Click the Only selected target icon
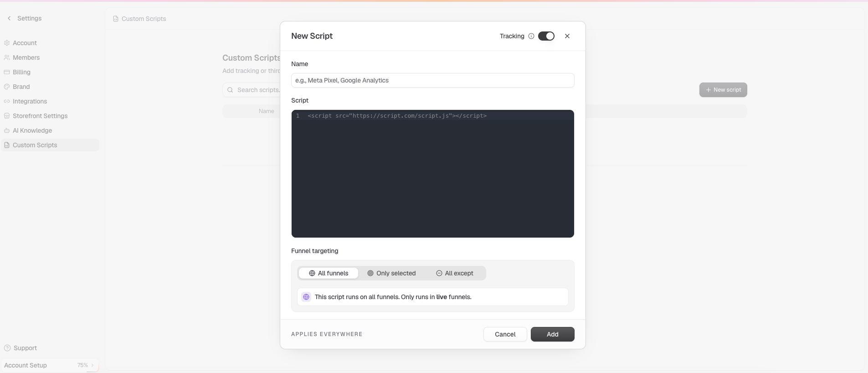This screenshot has width=868, height=373. (x=370, y=273)
